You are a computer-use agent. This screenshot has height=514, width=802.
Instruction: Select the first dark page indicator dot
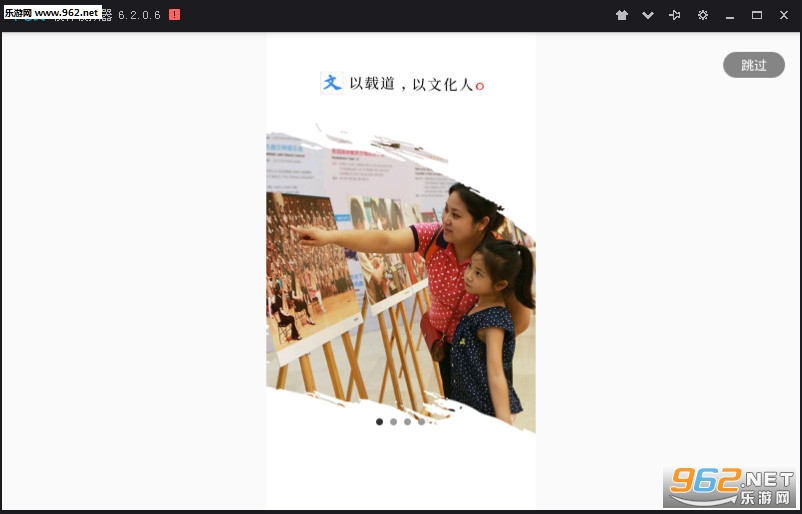379,422
